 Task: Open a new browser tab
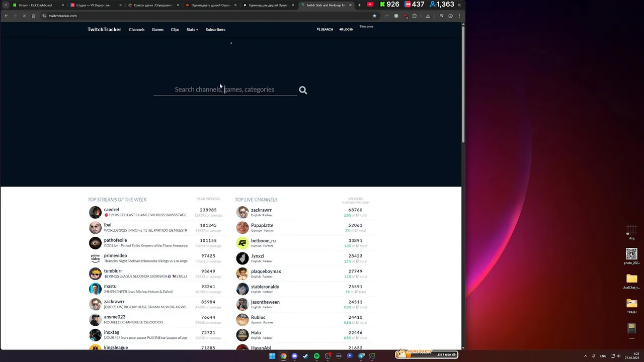tap(359, 5)
